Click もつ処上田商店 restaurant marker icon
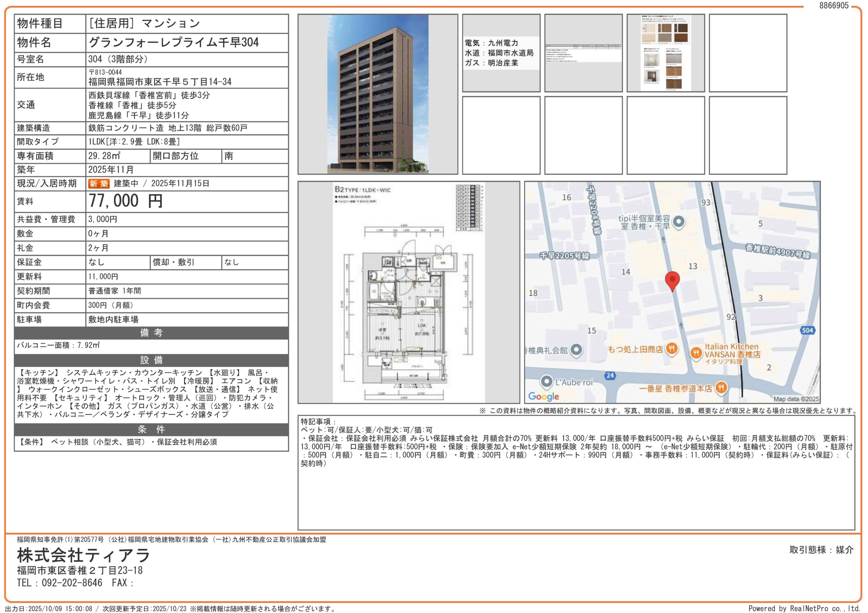 point(671,348)
